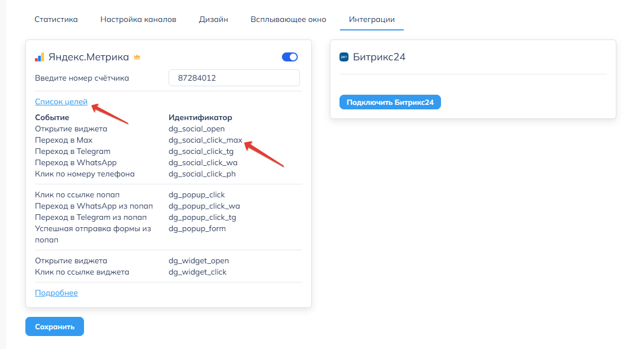The width and height of the screenshot is (644, 349).
Task: Click the Яндекс.Метрика logo icon
Action: pyautogui.click(x=39, y=57)
